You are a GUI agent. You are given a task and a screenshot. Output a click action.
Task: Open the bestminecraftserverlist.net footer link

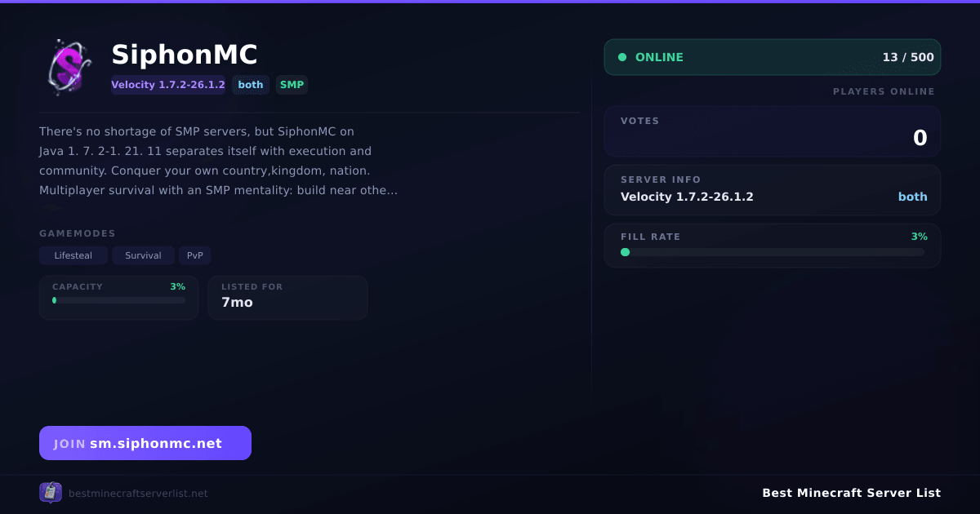pyautogui.click(x=138, y=494)
